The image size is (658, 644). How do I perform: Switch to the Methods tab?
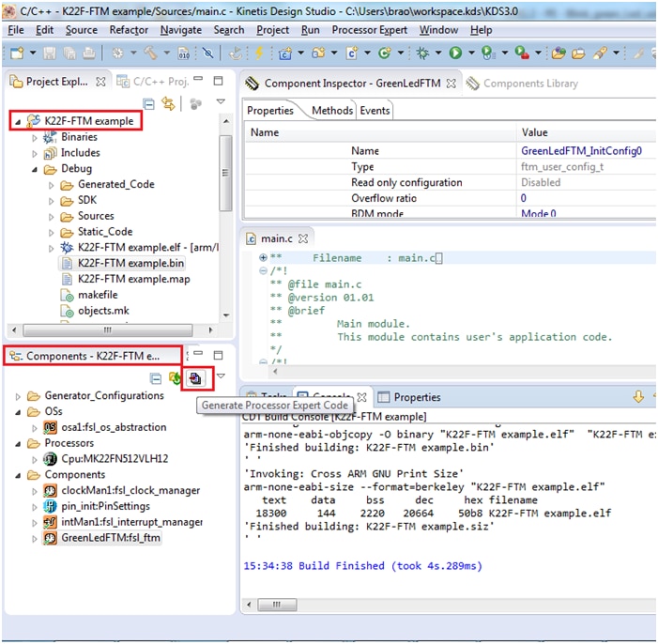click(332, 111)
